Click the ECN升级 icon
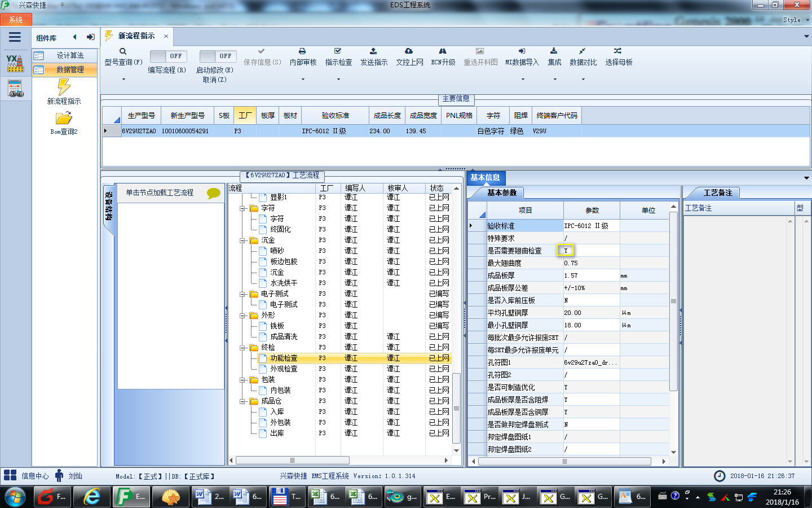The width and height of the screenshot is (812, 508). pyautogui.click(x=443, y=51)
